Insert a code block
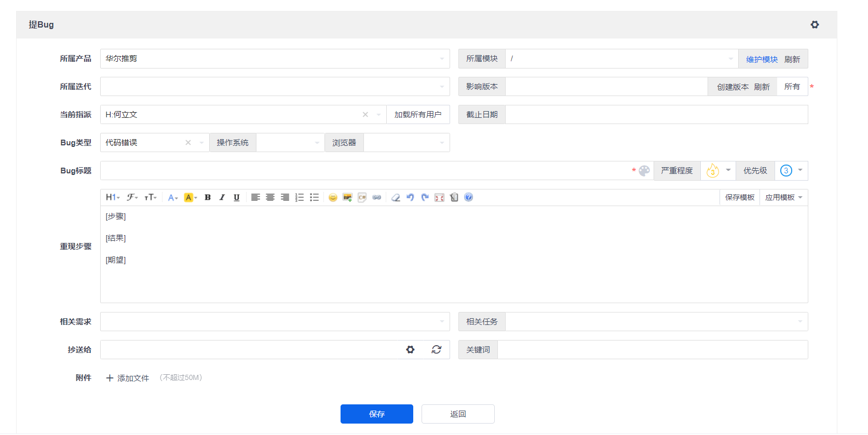868x435 pixels. tap(362, 197)
